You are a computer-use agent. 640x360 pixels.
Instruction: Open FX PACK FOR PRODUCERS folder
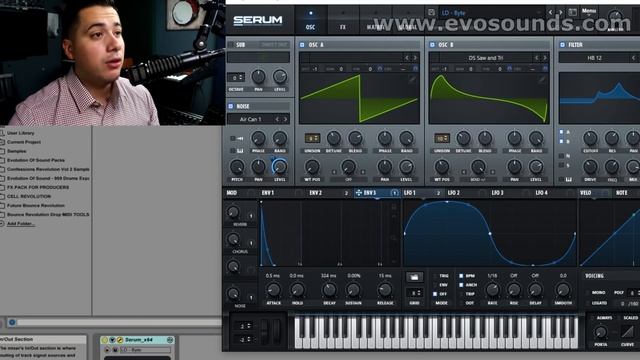38,187
